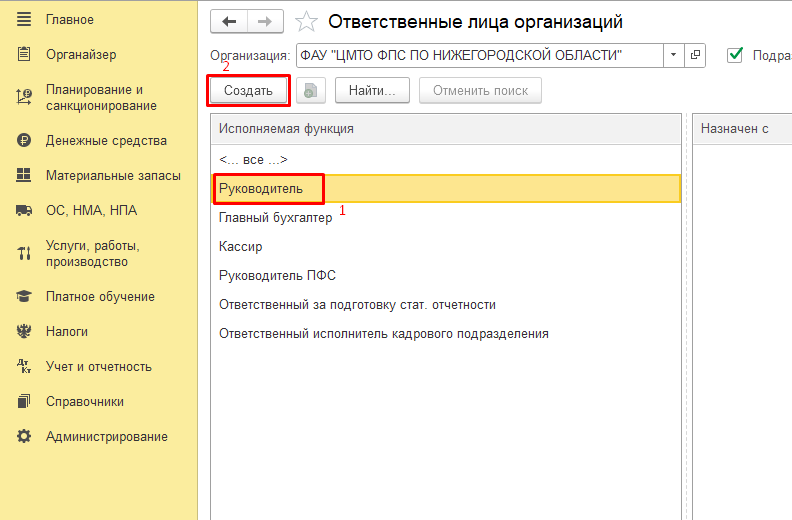Select the Главный бухгалтер row

(x=446, y=218)
